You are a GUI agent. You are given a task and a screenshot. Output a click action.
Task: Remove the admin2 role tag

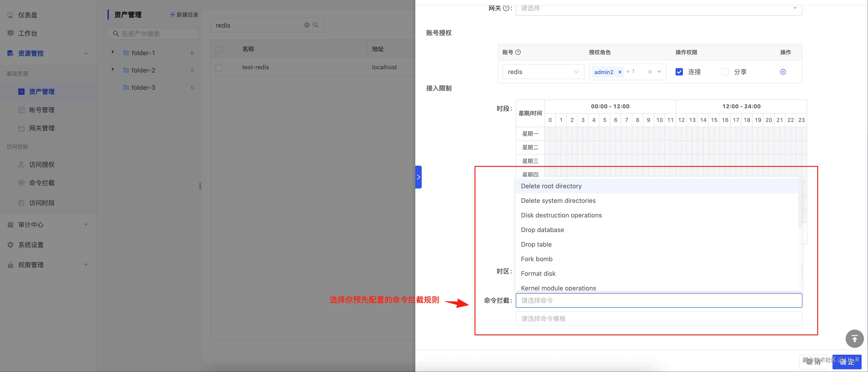tap(620, 72)
